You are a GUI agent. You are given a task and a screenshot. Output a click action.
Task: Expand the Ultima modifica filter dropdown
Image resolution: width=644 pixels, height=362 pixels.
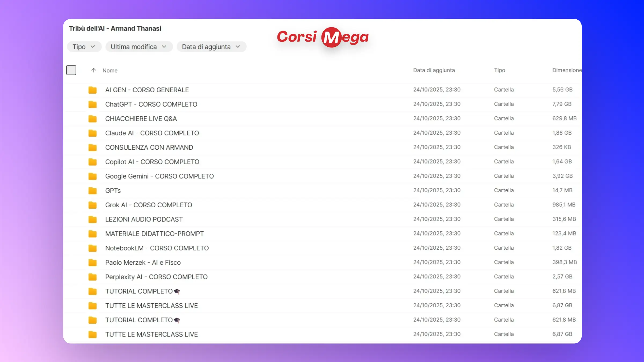coord(139,47)
